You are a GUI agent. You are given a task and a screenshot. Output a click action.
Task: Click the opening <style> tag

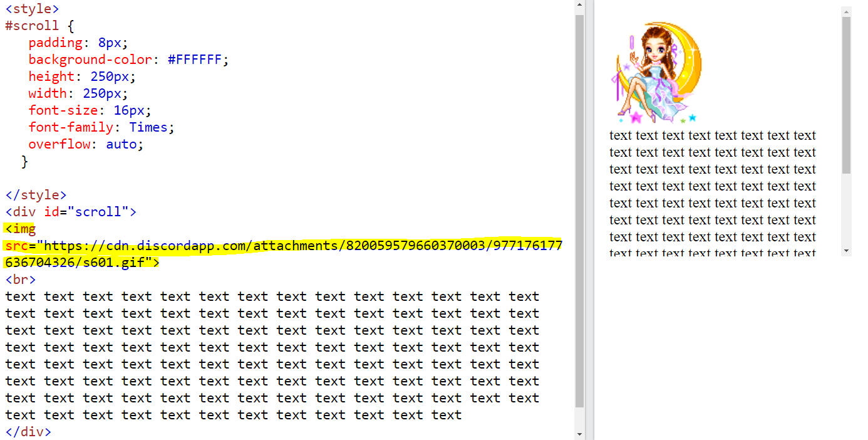click(32, 9)
